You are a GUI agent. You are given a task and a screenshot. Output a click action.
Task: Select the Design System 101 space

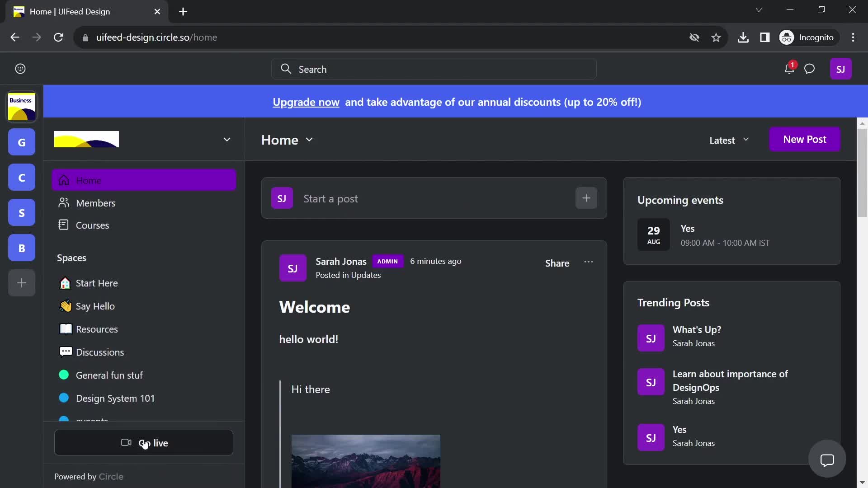pyautogui.click(x=115, y=398)
